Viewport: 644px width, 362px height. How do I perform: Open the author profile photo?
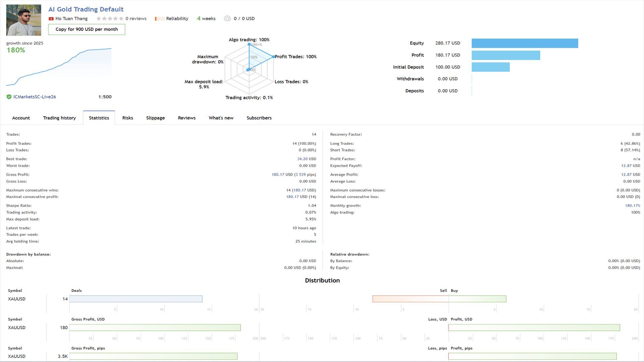[23, 20]
